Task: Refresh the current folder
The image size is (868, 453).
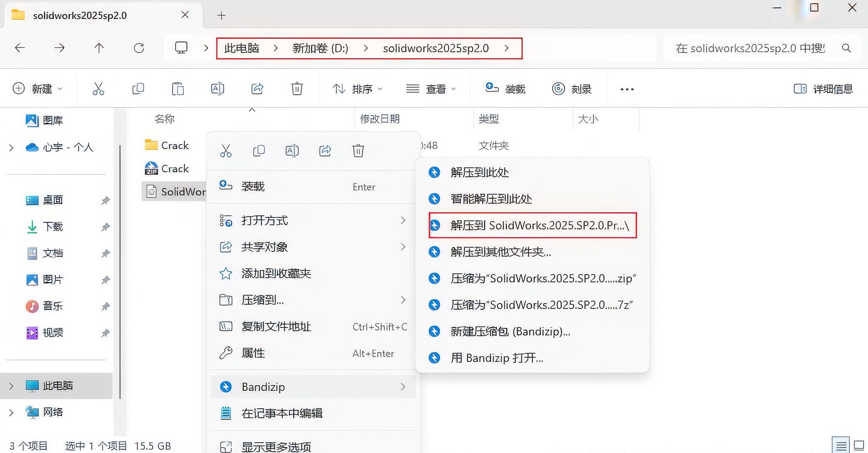Action: [x=139, y=48]
